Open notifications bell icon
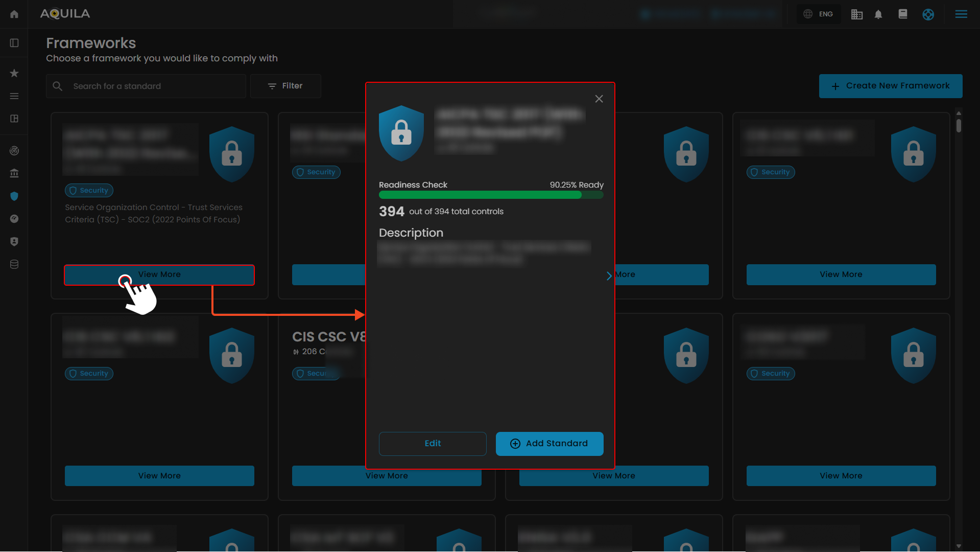The width and height of the screenshot is (980, 552). click(878, 14)
